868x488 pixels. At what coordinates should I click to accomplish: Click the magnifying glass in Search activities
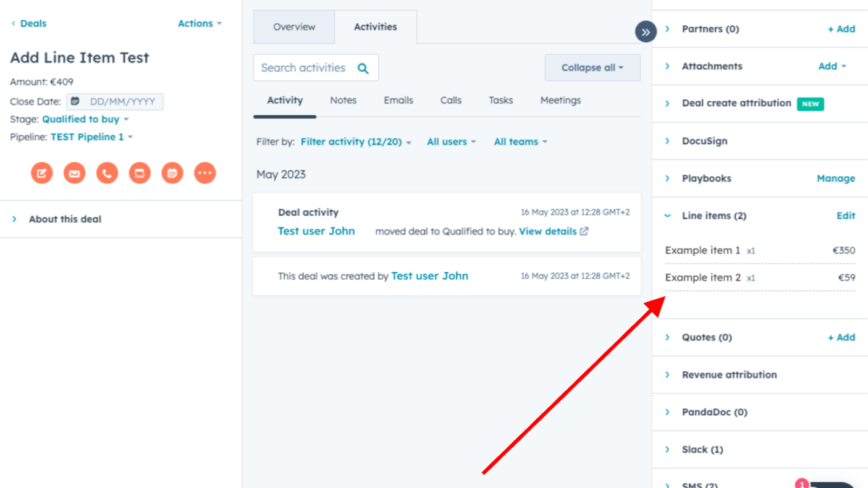click(x=363, y=68)
